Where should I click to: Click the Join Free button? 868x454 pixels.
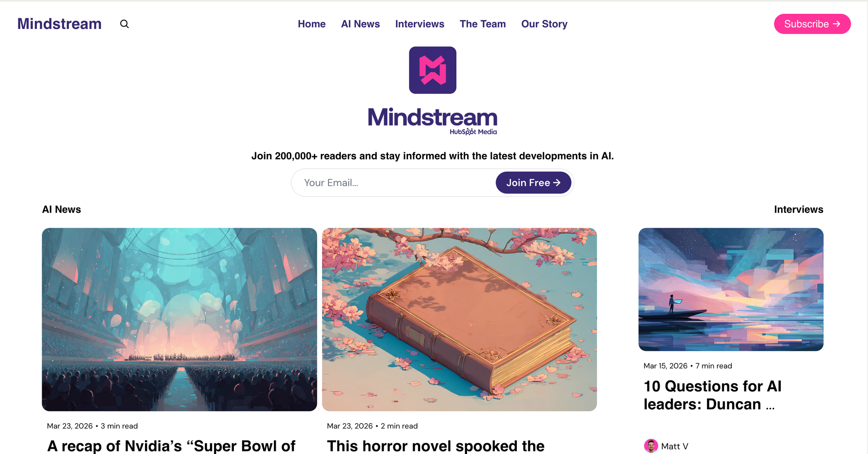[x=533, y=183]
